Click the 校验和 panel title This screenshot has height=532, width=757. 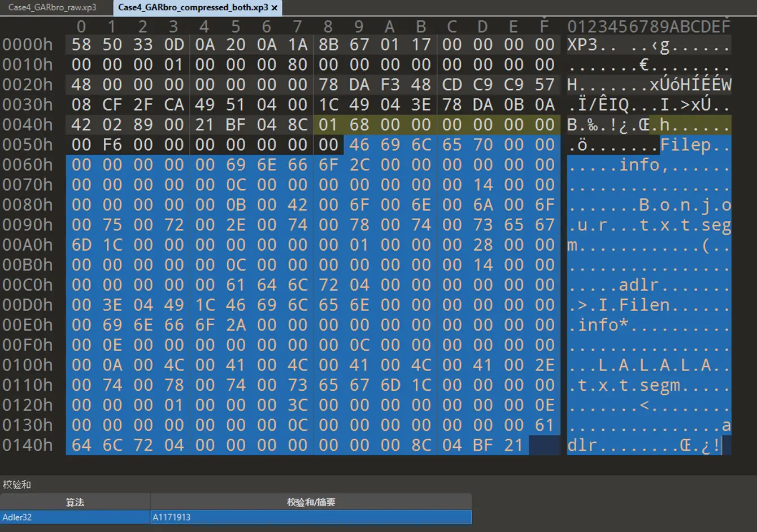(17, 485)
